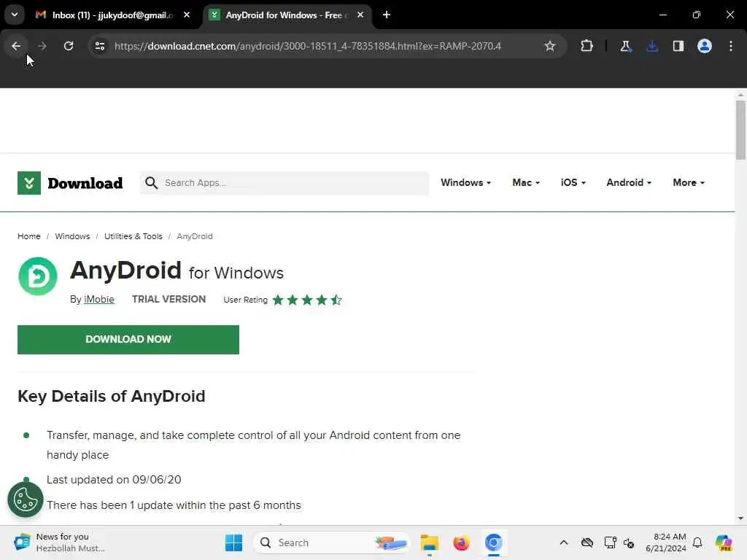
Task: Click the address bar URL
Action: 308,46
